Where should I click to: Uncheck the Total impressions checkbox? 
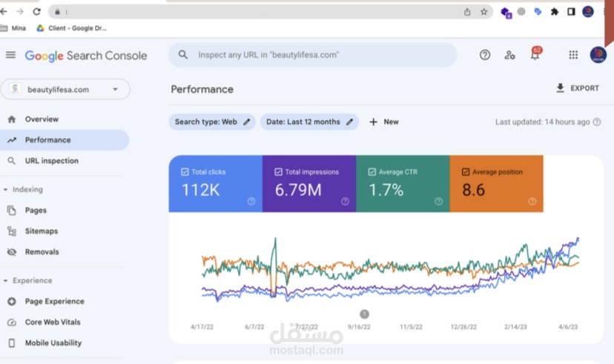coord(278,172)
